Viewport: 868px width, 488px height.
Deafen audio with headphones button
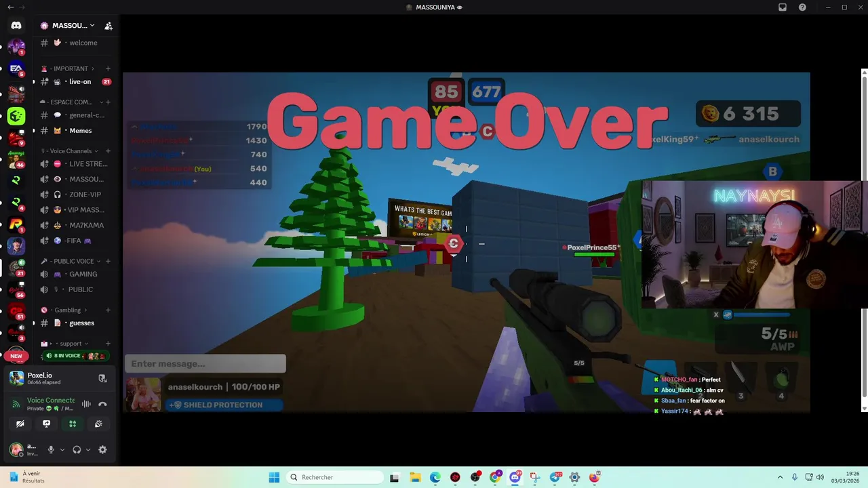(77, 449)
